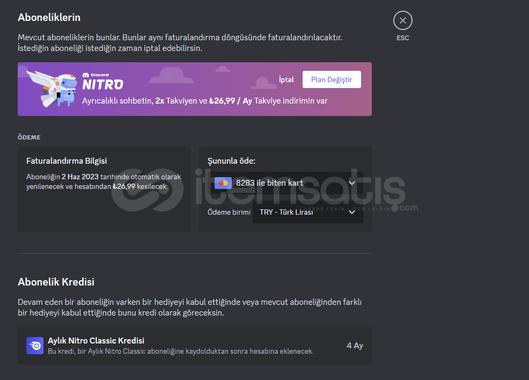529x380 pixels.
Task: Close settings with the ESC X icon
Action: pos(402,21)
